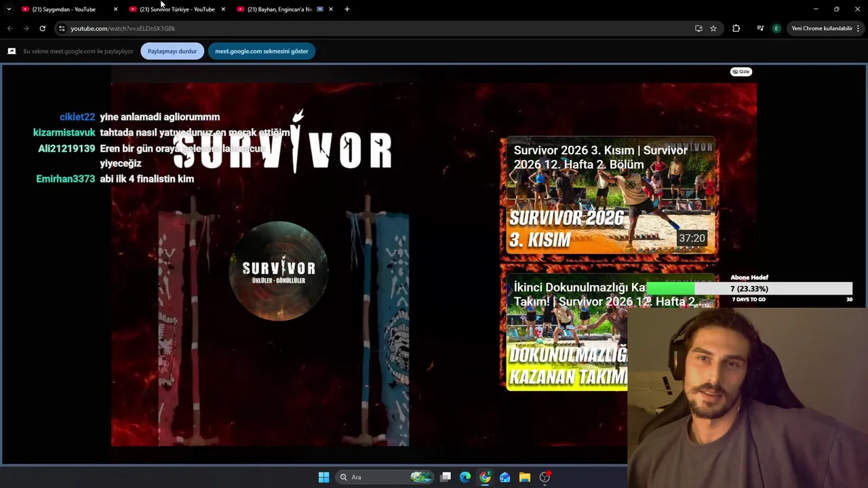868x488 pixels.
Task: Click the sharing indicator icon on the Bayhan tab
Action: tap(320, 9)
